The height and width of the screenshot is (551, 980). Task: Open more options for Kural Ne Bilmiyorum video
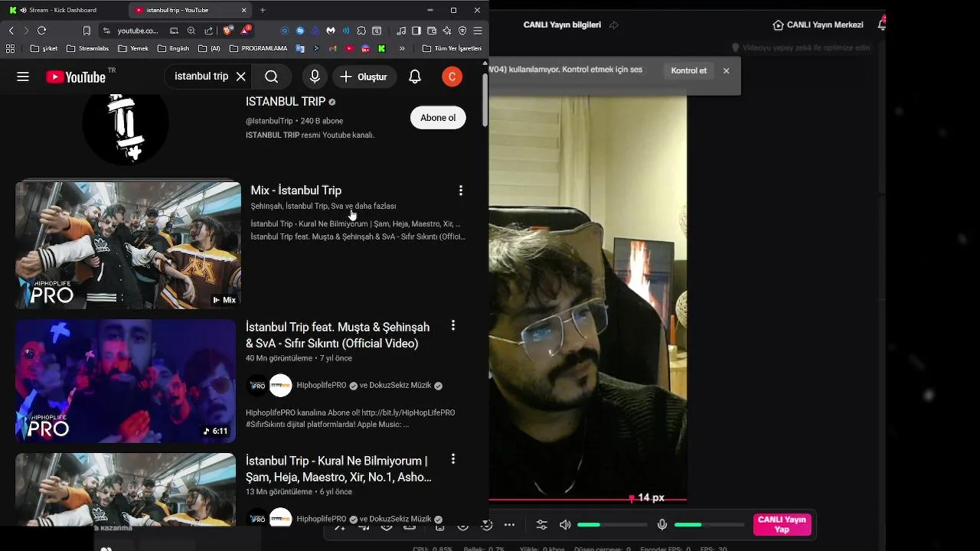pyautogui.click(x=453, y=459)
